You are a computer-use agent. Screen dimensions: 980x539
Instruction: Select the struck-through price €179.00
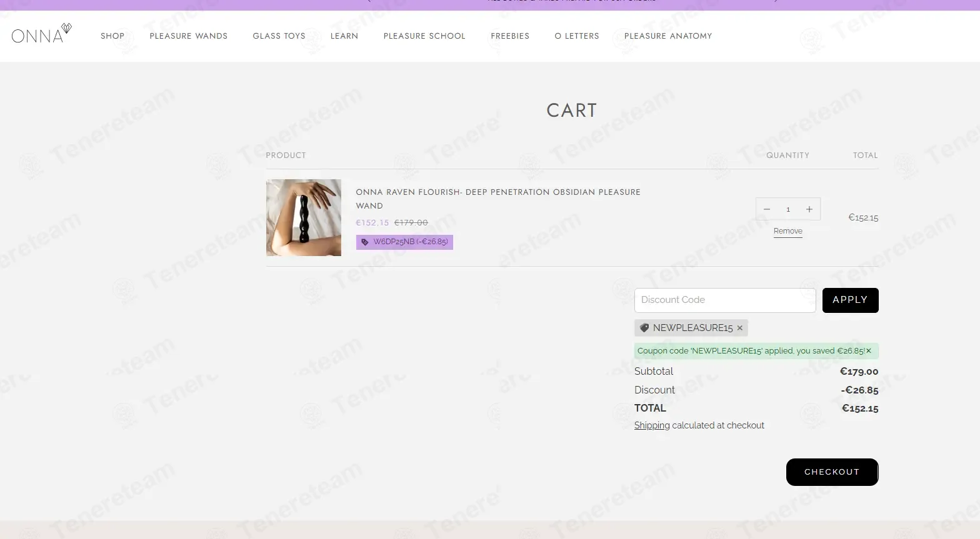click(411, 223)
